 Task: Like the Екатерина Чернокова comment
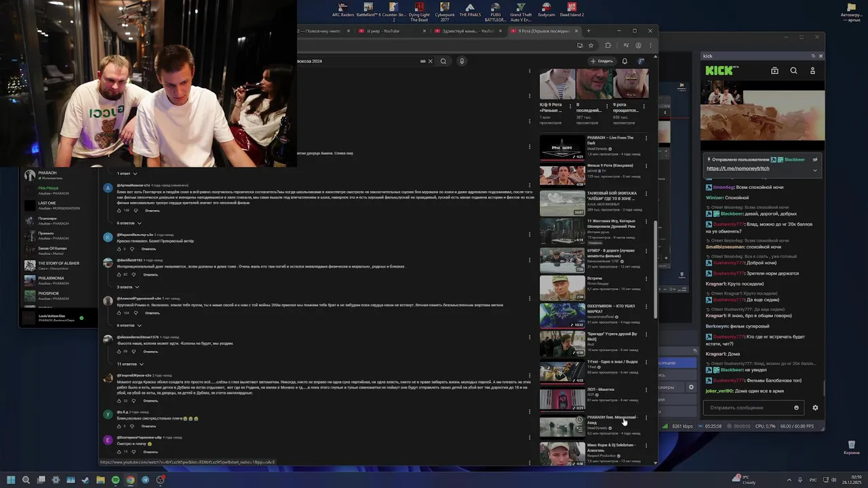[x=119, y=451]
